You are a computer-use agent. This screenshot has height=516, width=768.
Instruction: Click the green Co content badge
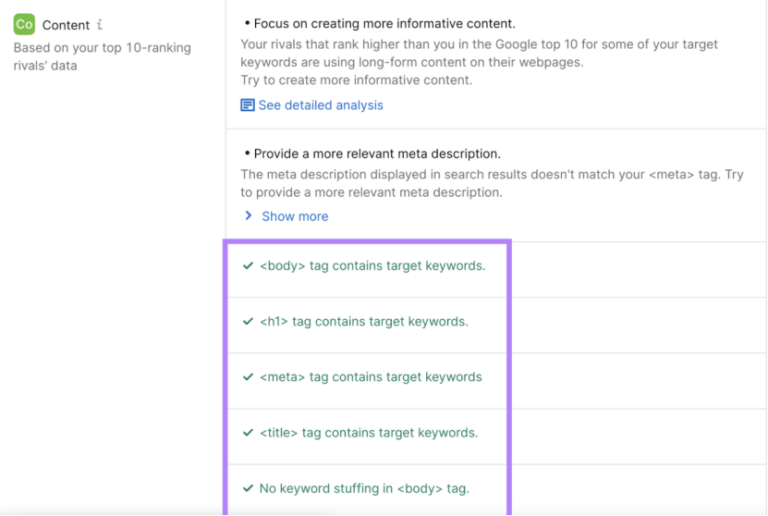pos(24,25)
